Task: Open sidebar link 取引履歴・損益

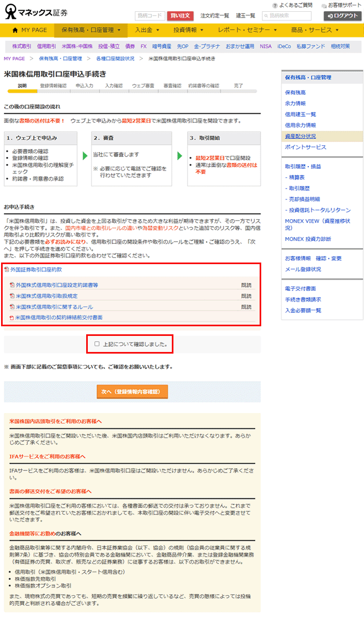Action: tap(303, 167)
